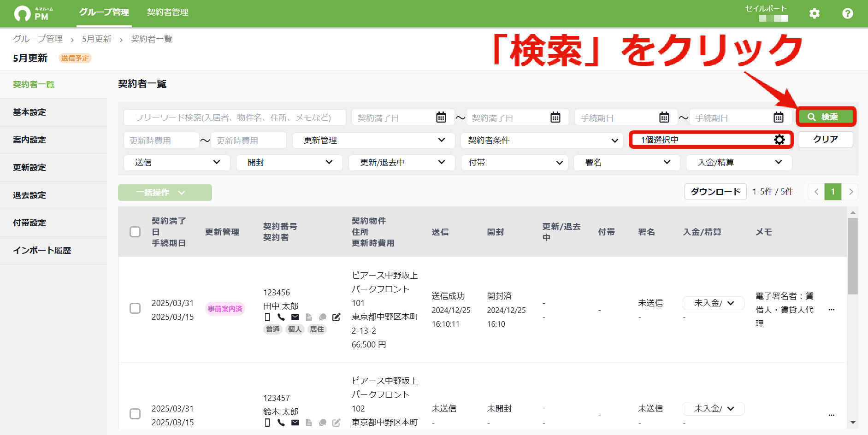Click edit pencil icon for 田中 太郎
868x435 pixels.
(337, 317)
